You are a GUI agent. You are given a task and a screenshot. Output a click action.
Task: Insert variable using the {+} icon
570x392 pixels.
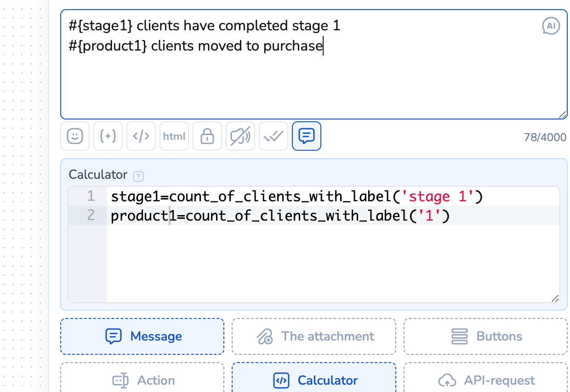108,136
